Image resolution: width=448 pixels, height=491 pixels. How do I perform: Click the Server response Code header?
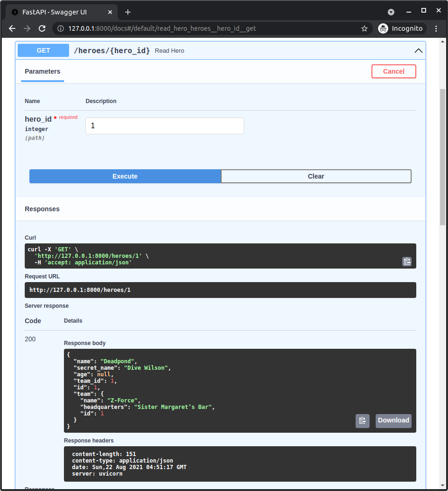pyautogui.click(x=32, y=321)
